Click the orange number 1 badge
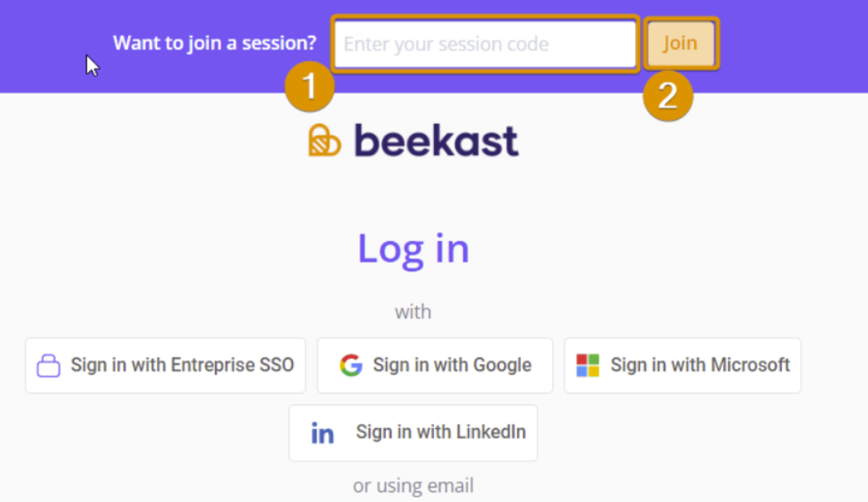 [x=309, y=87]
